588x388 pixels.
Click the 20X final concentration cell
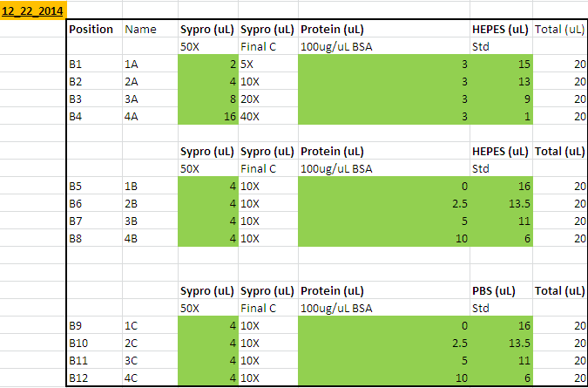coord(267,99)
